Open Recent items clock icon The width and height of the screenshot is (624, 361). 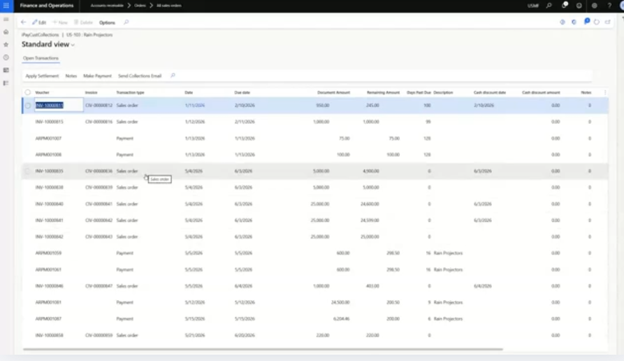[6, 57]
